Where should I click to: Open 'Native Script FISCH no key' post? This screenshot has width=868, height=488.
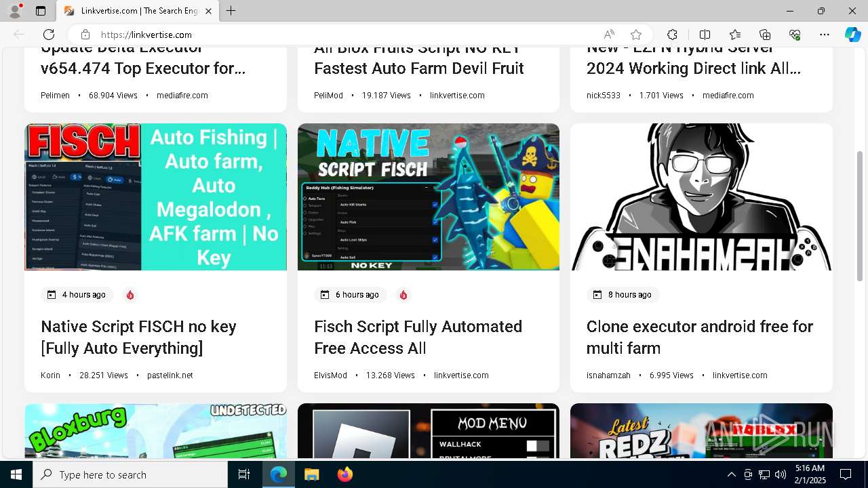click(138, 337)
